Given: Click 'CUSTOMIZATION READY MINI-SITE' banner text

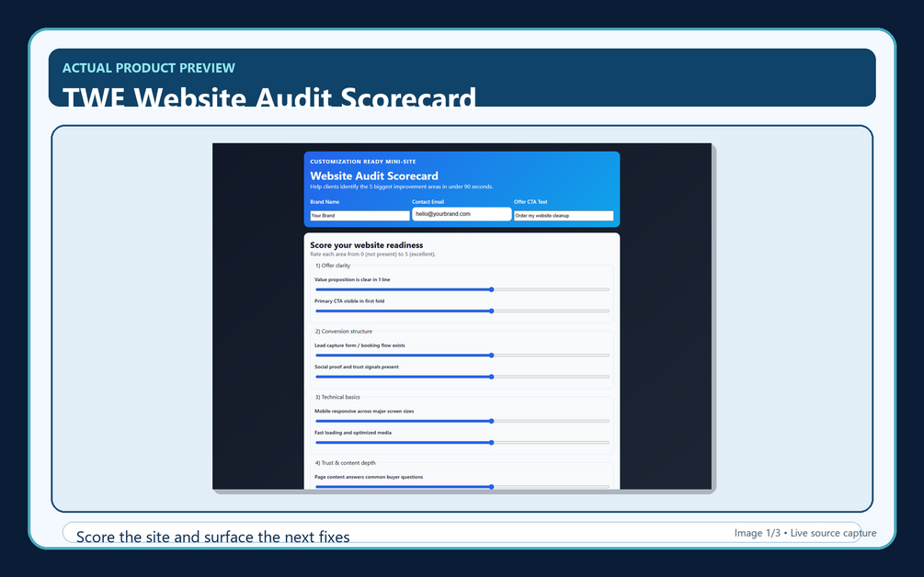Looking at the screenshot, I should 363,162.
